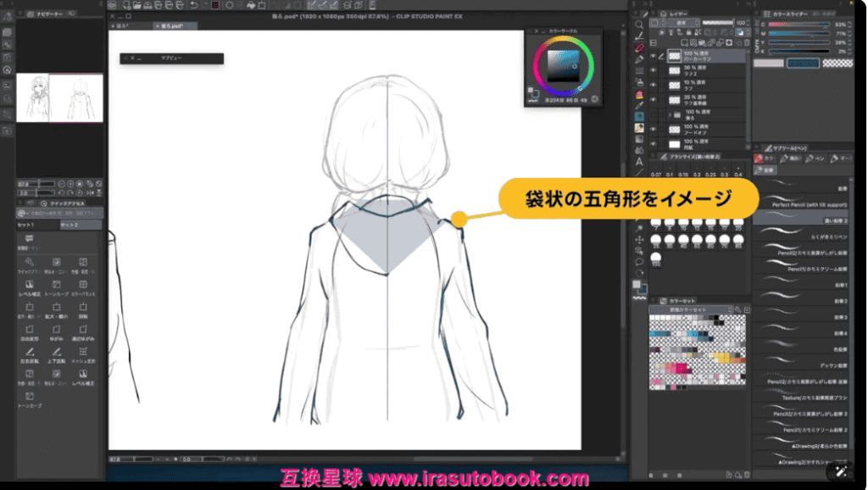Click the 左右反転 flip horizontal icon

tap(30, 351)
